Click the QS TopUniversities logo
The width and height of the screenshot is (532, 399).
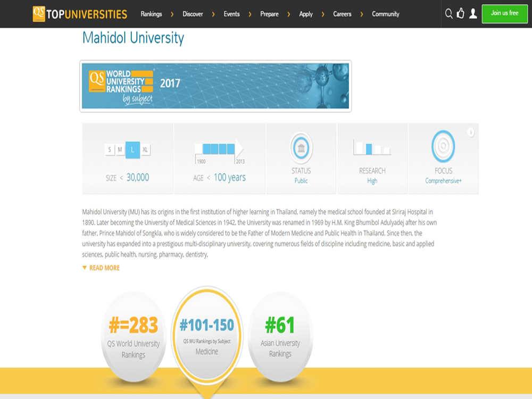pyautogui.click(x=80, y=14)
